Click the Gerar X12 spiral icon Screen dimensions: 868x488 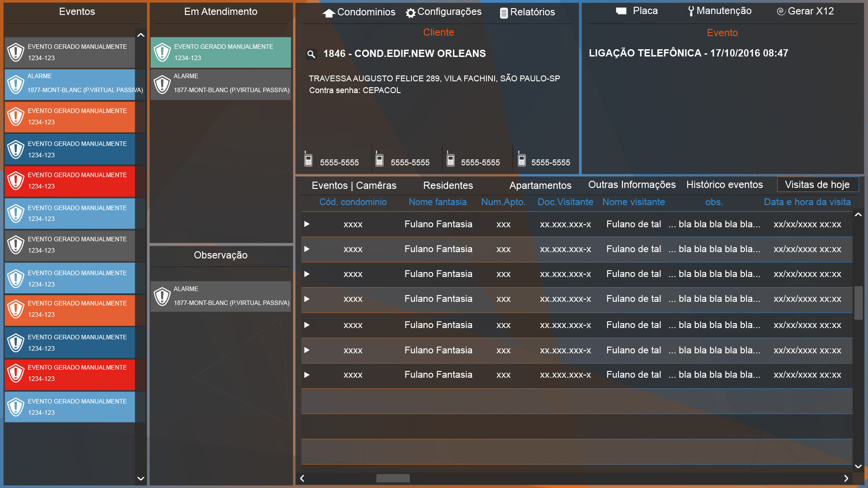click(781, 11)
